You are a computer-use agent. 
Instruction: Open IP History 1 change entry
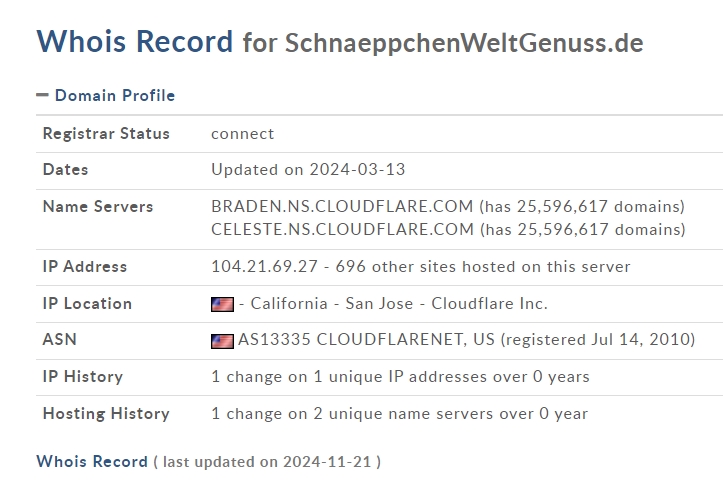pyautogui.click(x=400, y=377)
